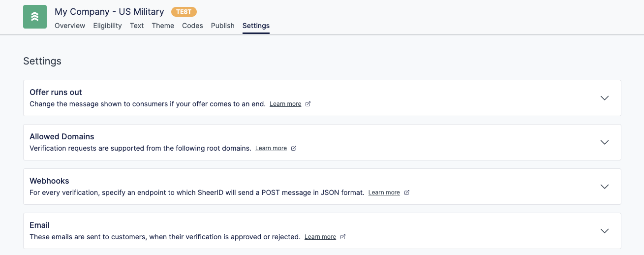This screenshot has width=644, height=255.
Task: Click external link icon beside Offer runs out
Action: [x=308, y=104]
